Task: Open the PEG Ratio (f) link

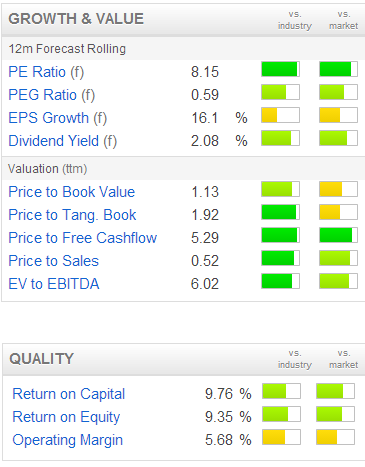Action: (x=52, y=95)
